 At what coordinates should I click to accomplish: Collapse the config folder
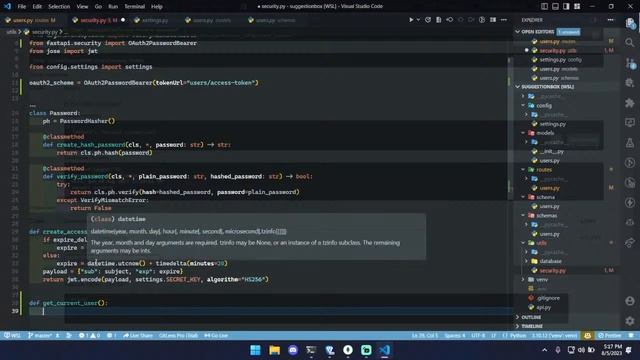[523, 105]
